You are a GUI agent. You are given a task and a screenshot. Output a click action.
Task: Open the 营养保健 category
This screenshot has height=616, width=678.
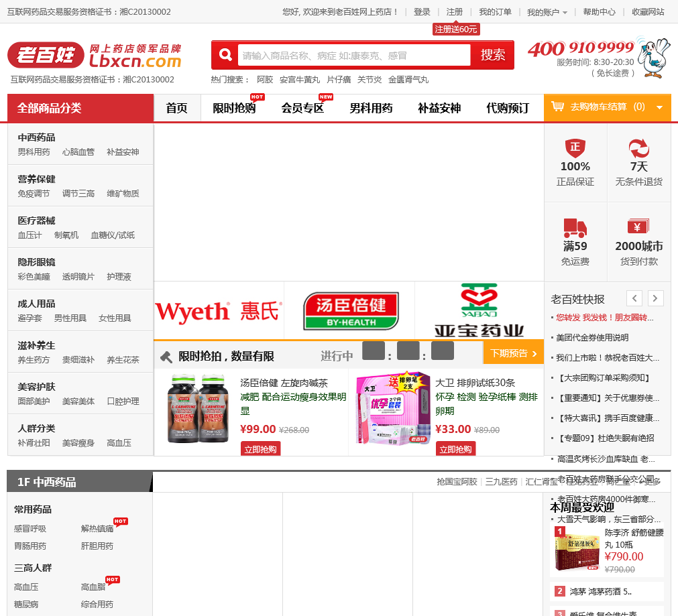pyautogui.click(x=36, y=179)
